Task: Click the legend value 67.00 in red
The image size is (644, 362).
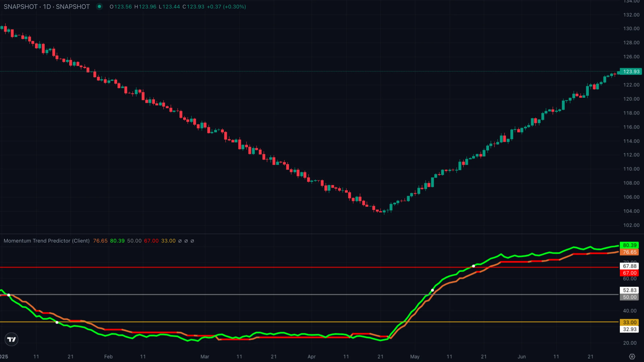Action: (x=151, y=241)
